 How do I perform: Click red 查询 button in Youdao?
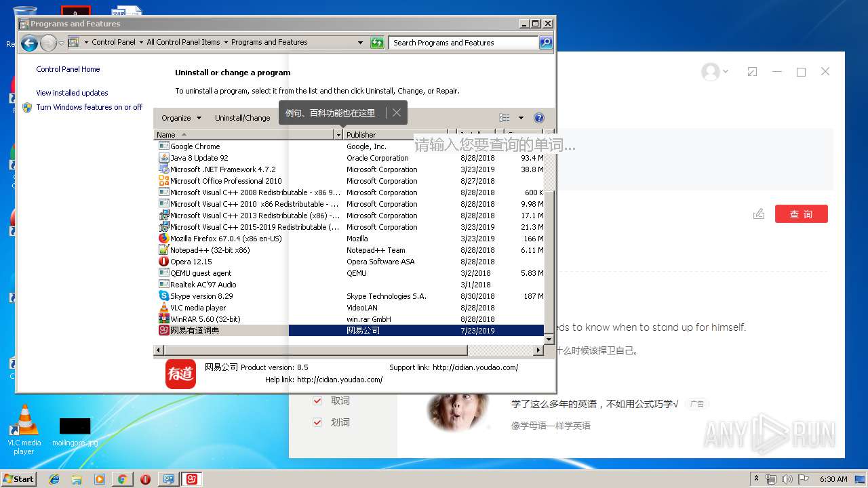coord(801,214)
